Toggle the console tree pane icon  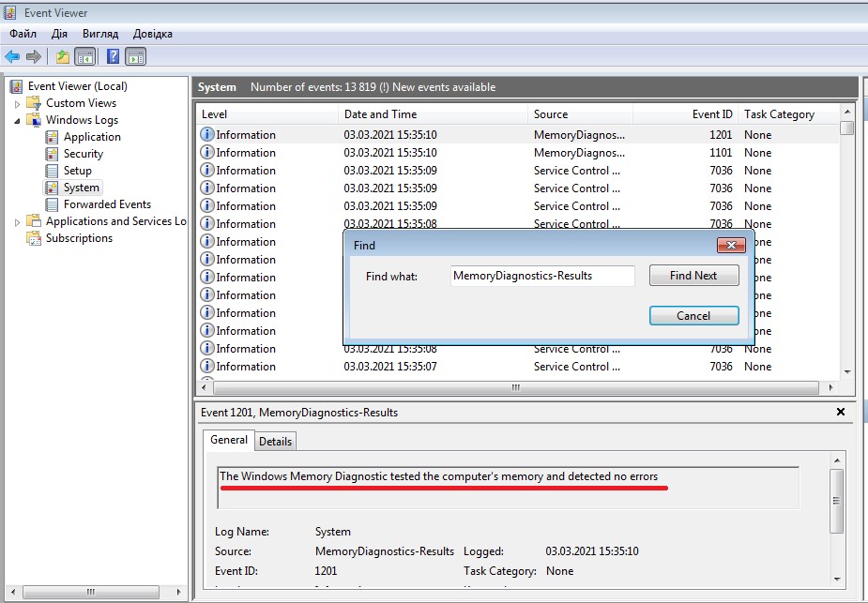[x=84, y=57]
